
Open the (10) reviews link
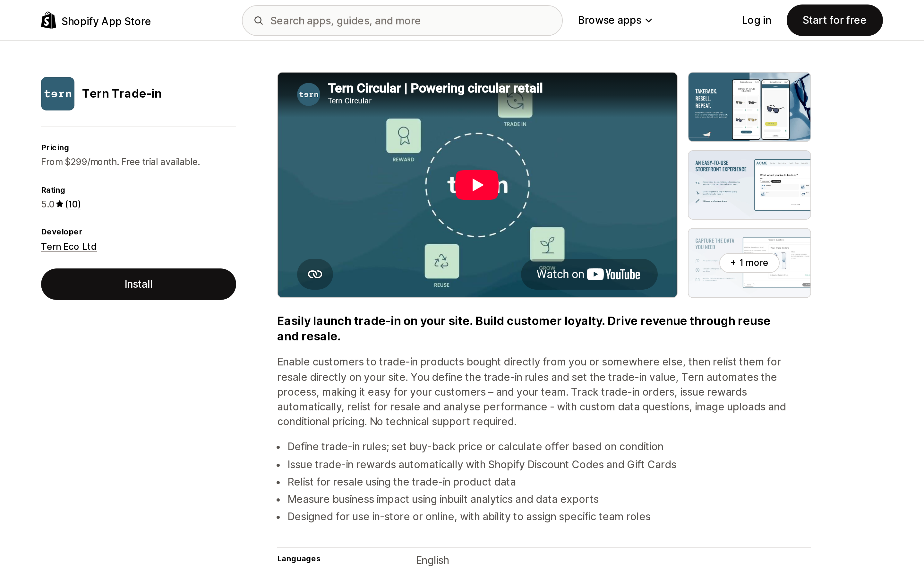(x=73, y=204)
